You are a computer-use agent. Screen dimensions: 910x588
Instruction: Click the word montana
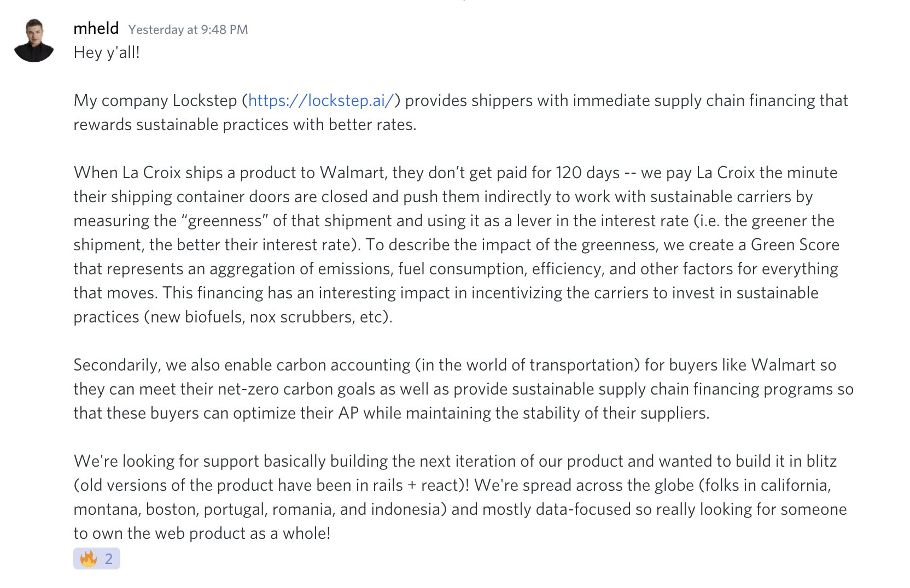click(107, 509)
